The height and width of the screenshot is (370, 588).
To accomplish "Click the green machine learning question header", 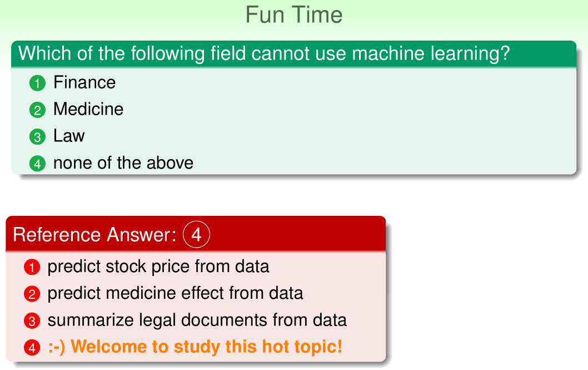I will pyautogui.click(x=264, y=54).
